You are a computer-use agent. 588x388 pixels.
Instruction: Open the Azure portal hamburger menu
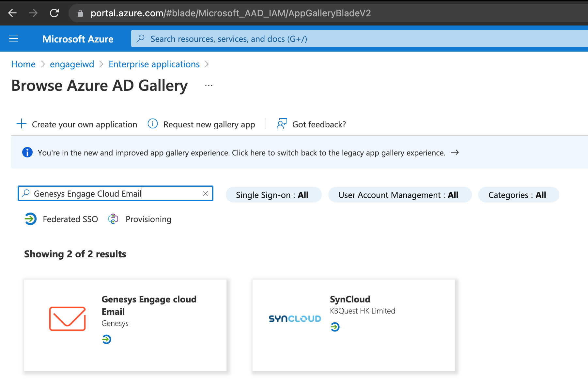pyautogui.click(x=14, y=39)
